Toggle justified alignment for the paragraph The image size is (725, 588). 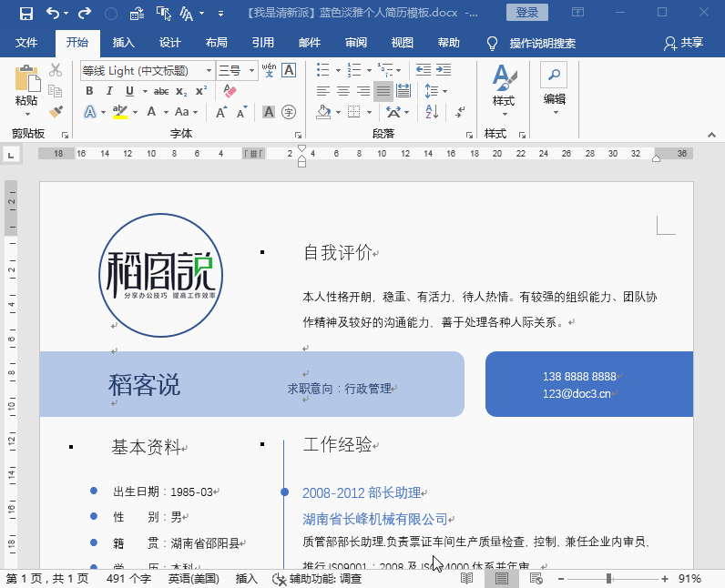383,91
